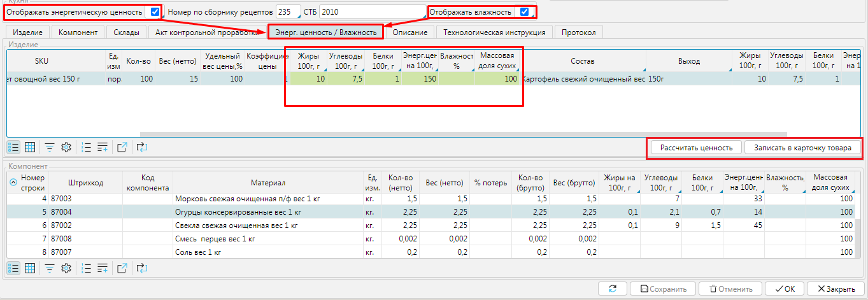Click add-row icon in Компонент toolbar
This screenshot has width=868, height=300.
(x=103, y=268)
